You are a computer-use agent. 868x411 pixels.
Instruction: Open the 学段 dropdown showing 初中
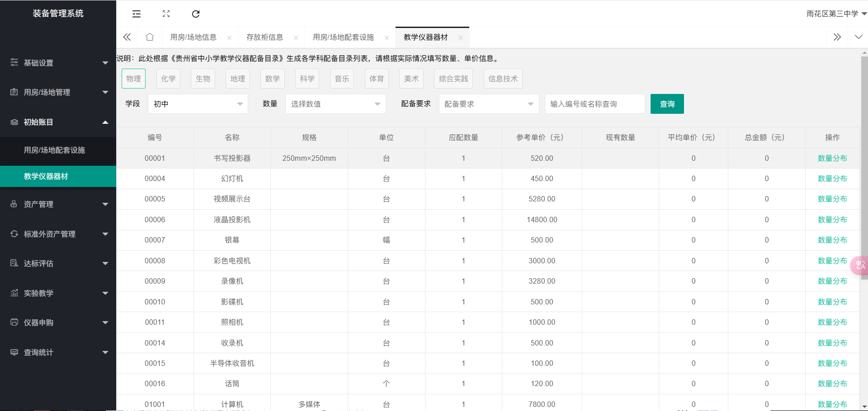pyautogui.click(x=198, y=104)
